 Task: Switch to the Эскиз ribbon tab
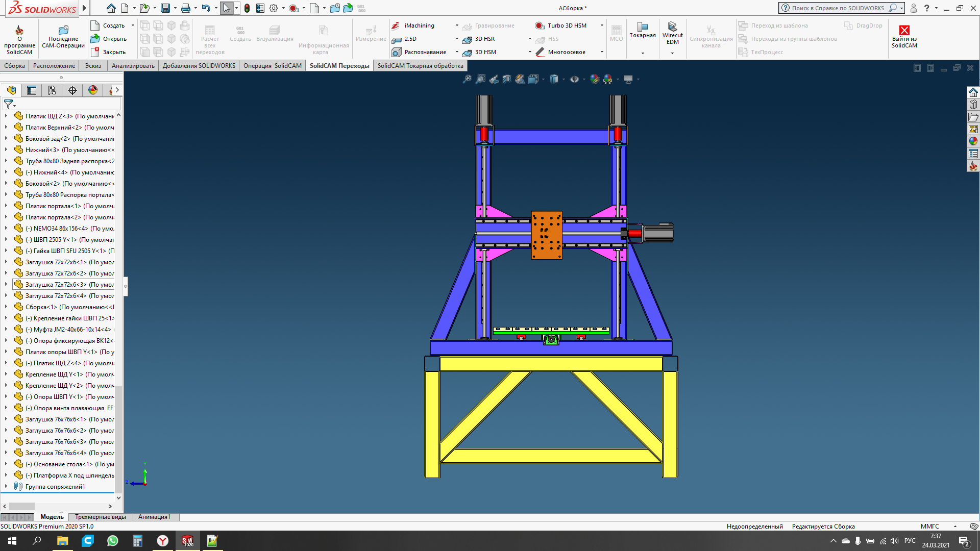pyautogui.click(x=93, y=66)
